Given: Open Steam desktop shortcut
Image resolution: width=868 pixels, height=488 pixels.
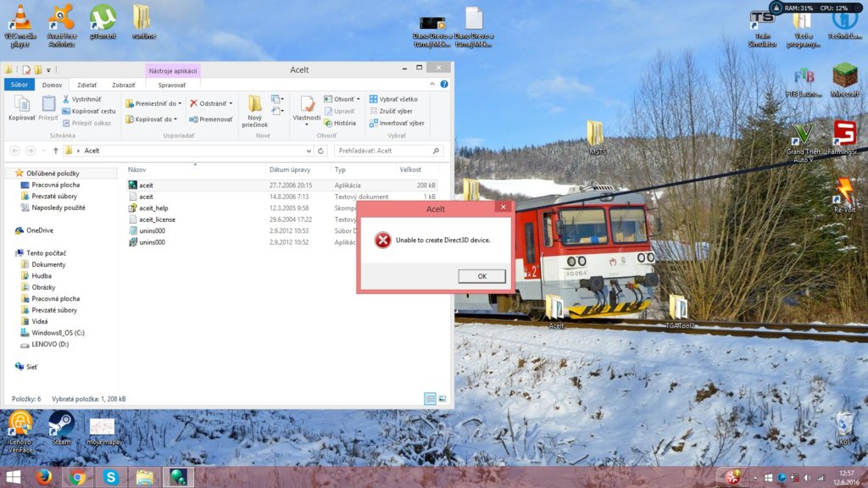Looking at the screenshot, I should pos(61,424).
